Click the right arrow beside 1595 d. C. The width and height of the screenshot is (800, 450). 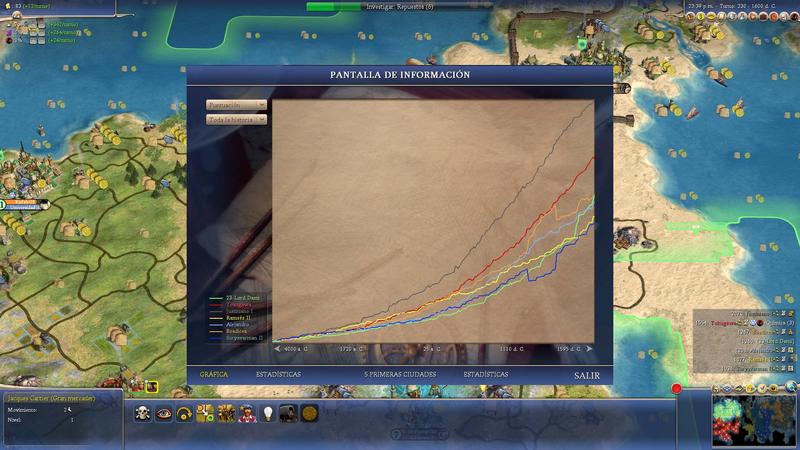tap(589, 349)
